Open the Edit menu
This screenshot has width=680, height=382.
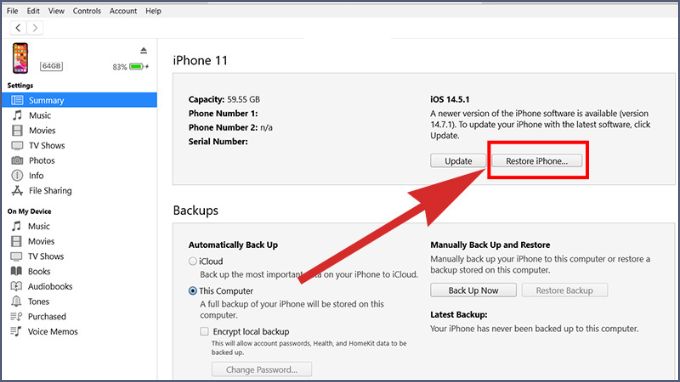point(33,11)
